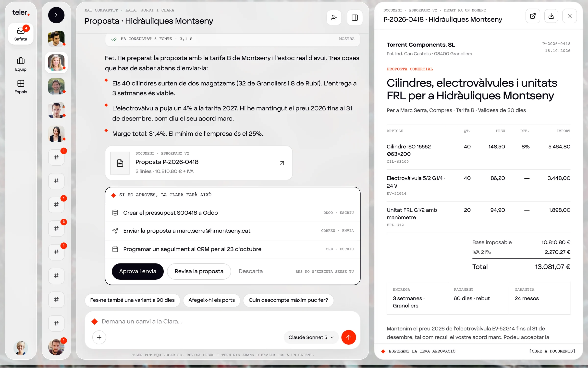This screenshot has width=588, height=368.
Task: Click MOSTRA to show consulted sources
Action: click(x=347, y=39)
